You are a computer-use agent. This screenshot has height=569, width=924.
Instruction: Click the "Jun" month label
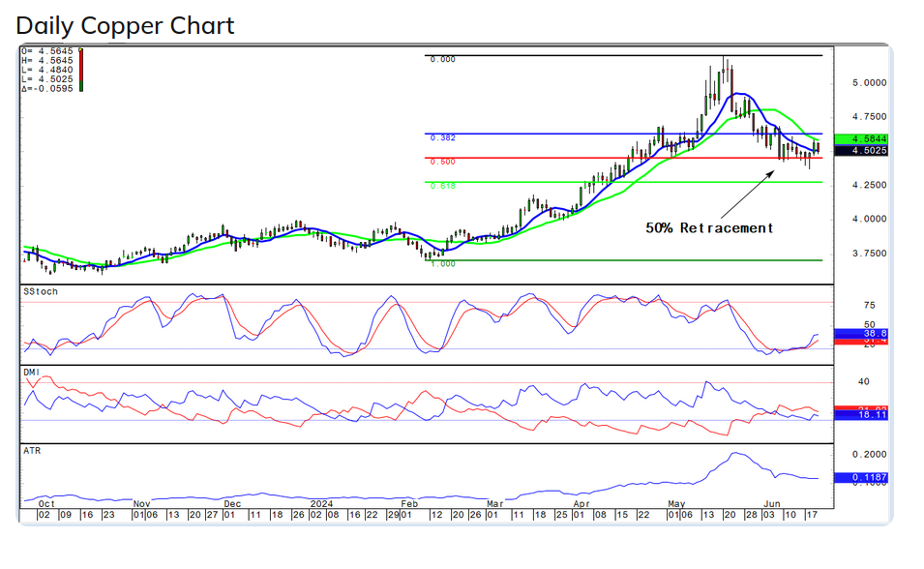(772, 504)
